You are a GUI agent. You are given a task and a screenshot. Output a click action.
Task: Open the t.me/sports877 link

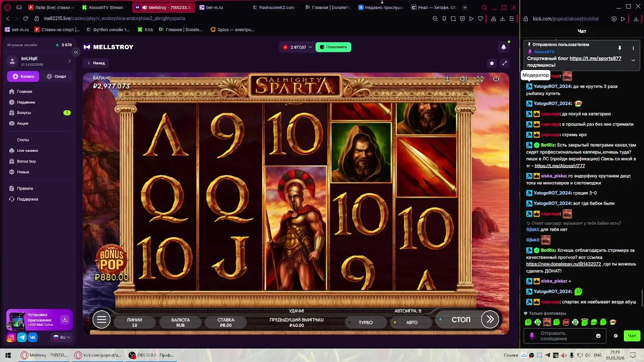[595, 58]
